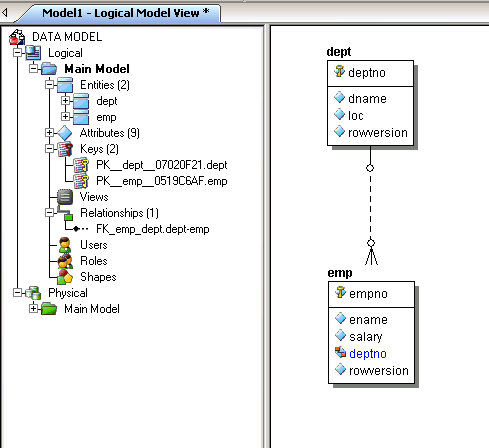489x448 pixels.
Task: Select PK__dept__07020F21.dept key
Action: coord(162,165)
